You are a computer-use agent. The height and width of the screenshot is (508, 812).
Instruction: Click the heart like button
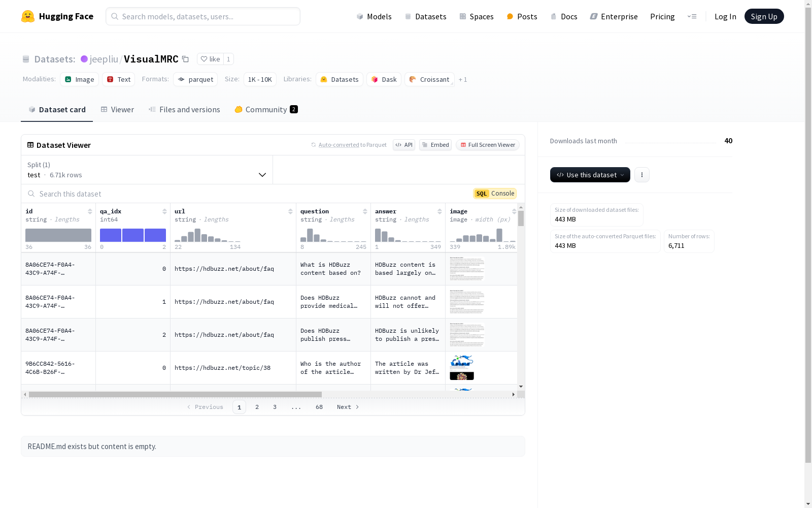point(210,59)
